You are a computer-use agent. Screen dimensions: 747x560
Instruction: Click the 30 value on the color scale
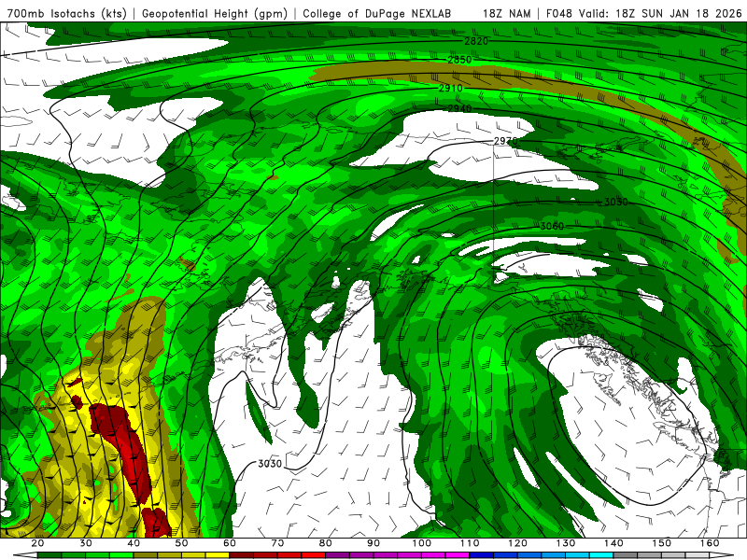86,543
